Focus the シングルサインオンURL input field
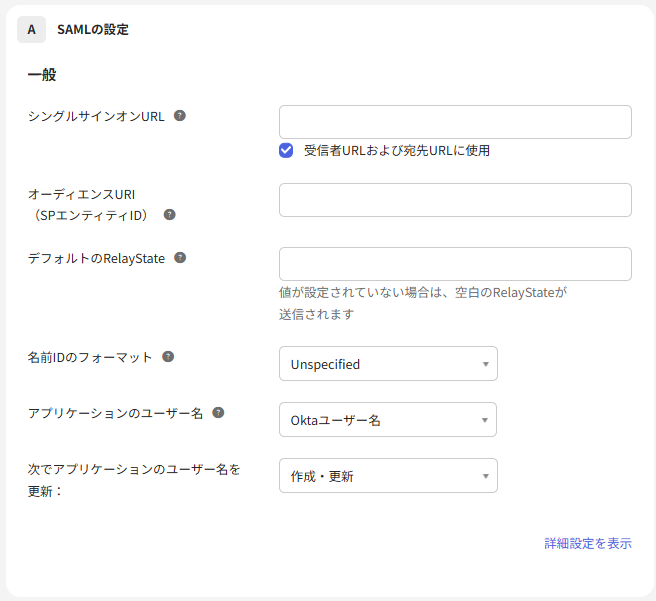 tap(455, 122)
